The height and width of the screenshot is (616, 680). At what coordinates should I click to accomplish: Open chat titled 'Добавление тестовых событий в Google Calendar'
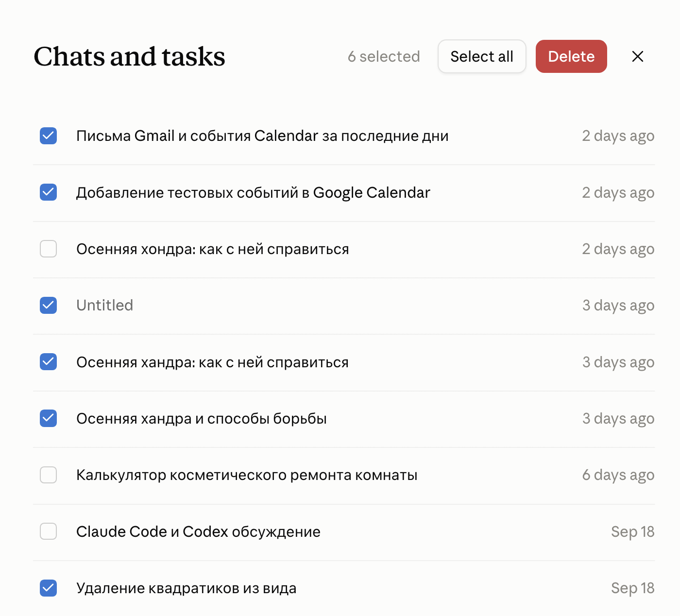click(253, 193)
